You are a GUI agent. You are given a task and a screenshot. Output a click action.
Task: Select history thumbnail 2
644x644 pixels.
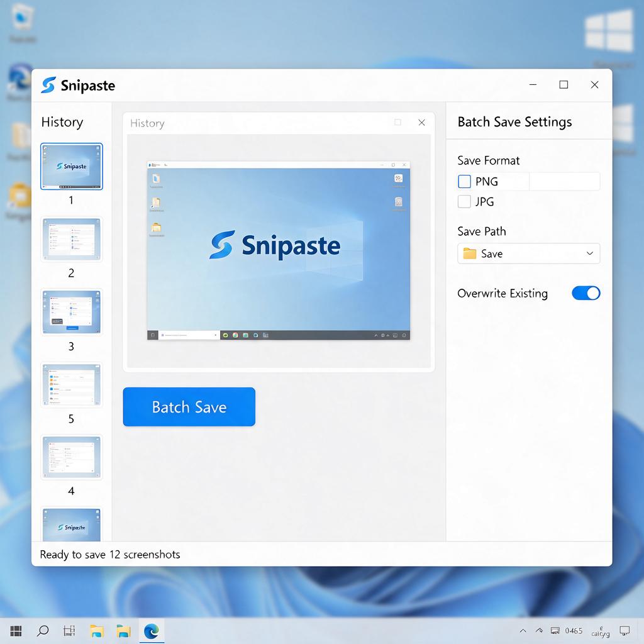72,239
